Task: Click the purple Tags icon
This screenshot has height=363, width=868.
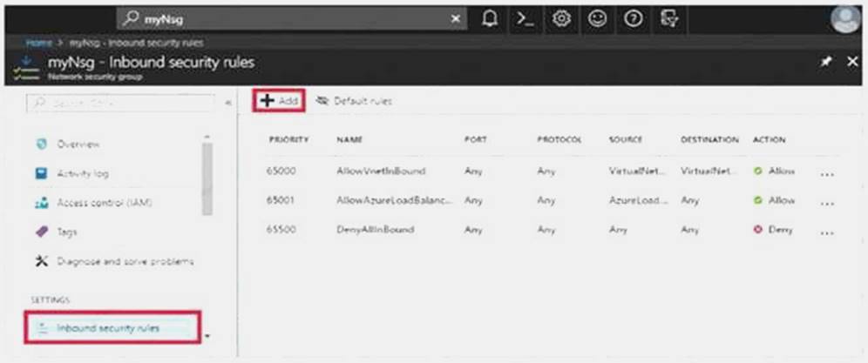Action: (x=42, y=232)
